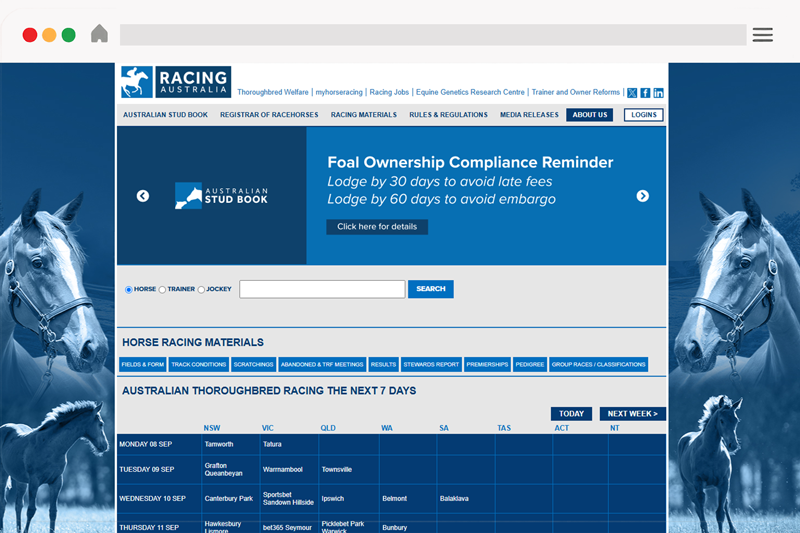This screenshot has width=800, height=533.
Task: Open the browser hamburger menu
Action: [762, 35]
